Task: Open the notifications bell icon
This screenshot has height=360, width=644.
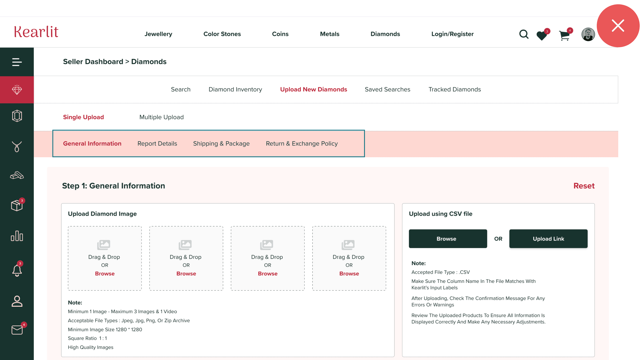Action: pos(17,270)
